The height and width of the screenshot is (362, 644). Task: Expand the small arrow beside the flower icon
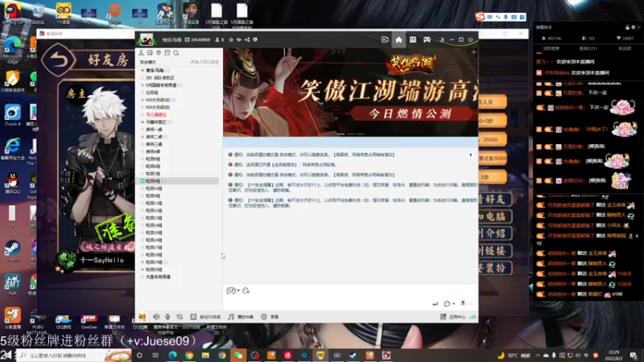point(471,304)
